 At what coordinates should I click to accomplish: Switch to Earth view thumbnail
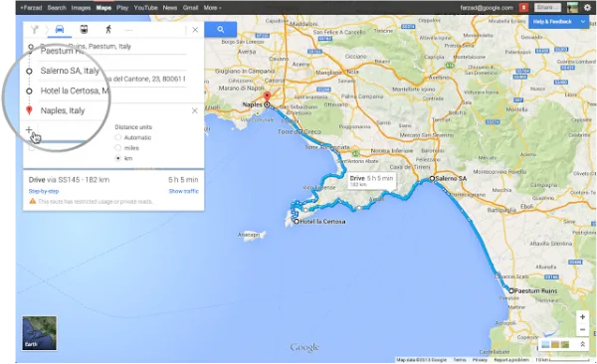click(x=39, y=333)
